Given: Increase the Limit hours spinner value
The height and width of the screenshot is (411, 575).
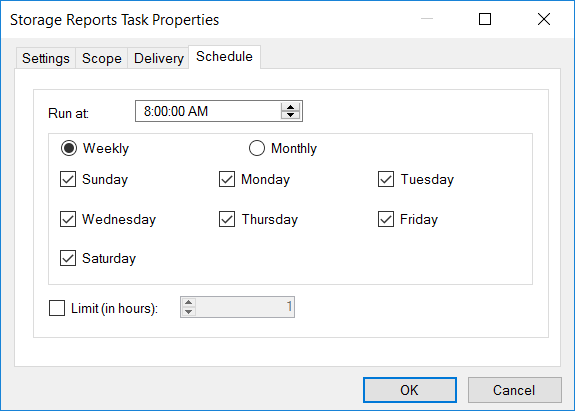Looking at the screenshot, I should pos(188,303).
